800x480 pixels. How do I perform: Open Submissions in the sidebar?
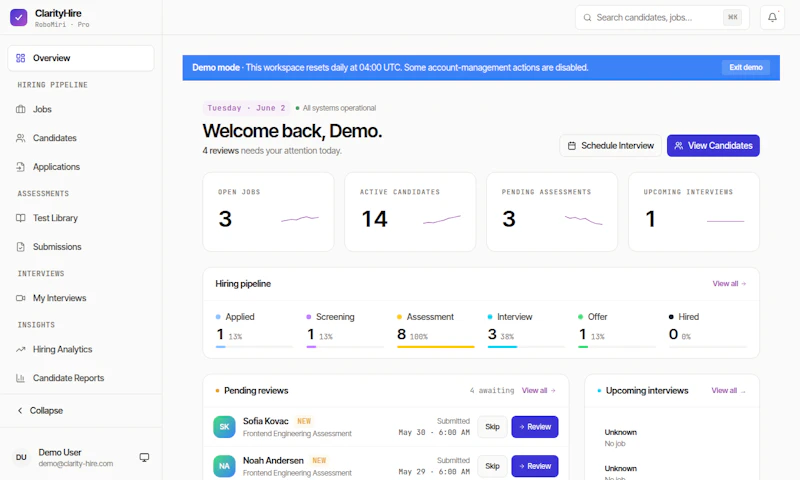(81, 247)
